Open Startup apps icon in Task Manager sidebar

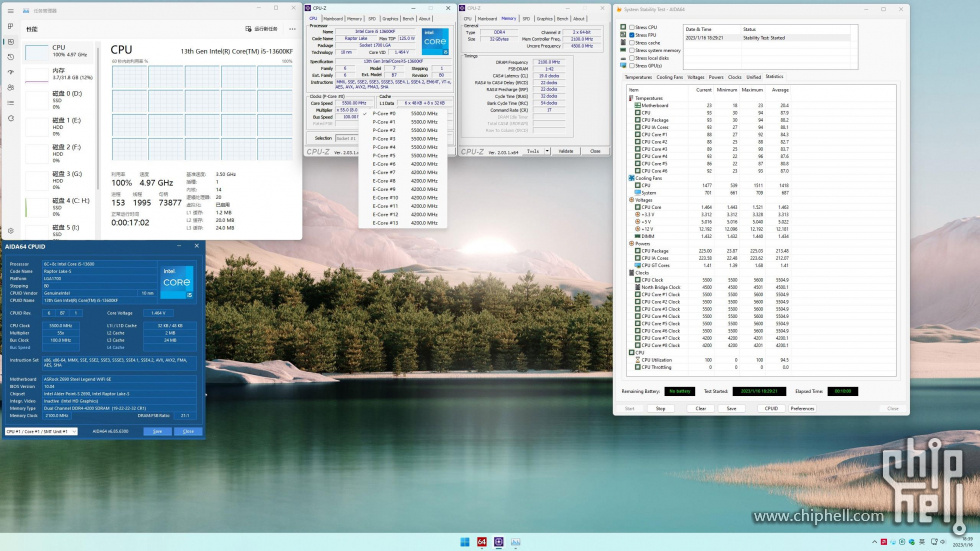pyautogui.click(x=11, y=72)
